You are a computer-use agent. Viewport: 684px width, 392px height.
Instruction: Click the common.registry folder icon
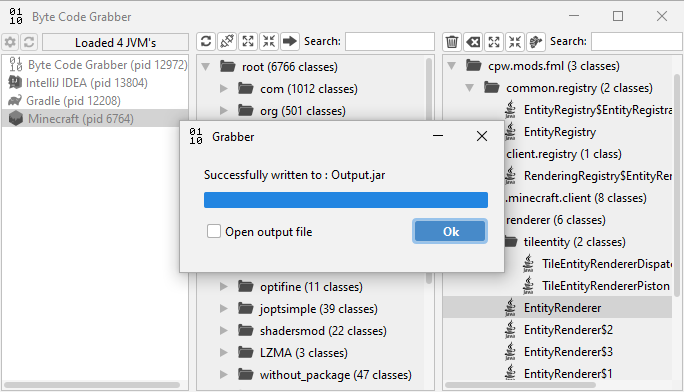(x=492, y=88)
